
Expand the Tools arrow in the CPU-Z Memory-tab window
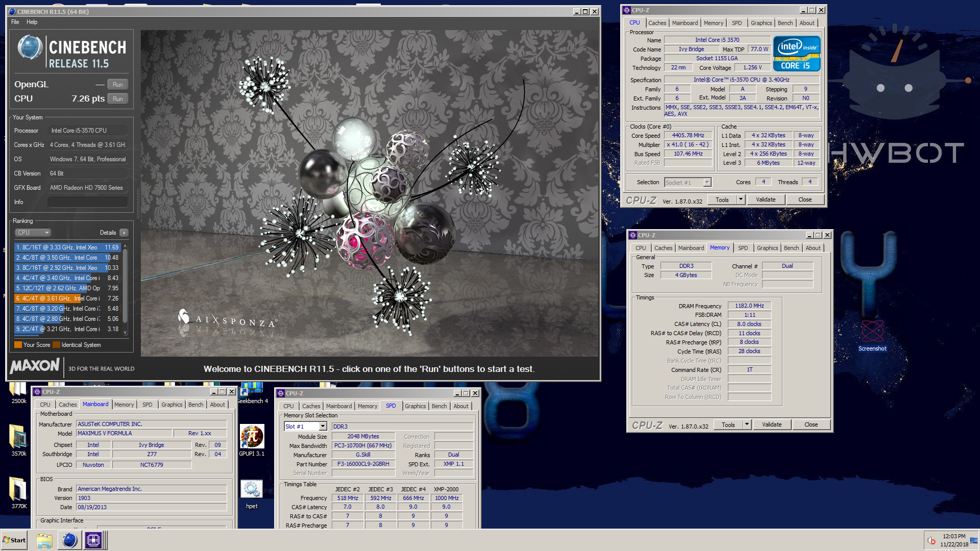click(x=747, y=424)
